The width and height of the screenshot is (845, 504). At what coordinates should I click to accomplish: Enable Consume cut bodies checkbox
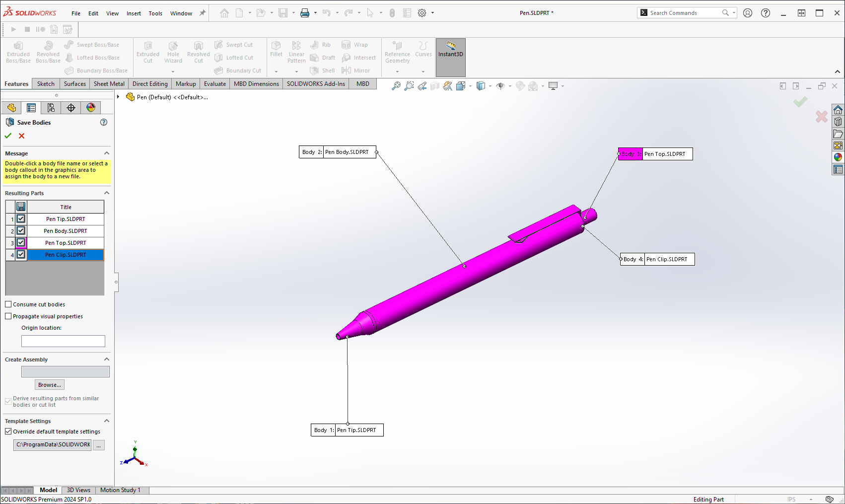pos(8,304)
